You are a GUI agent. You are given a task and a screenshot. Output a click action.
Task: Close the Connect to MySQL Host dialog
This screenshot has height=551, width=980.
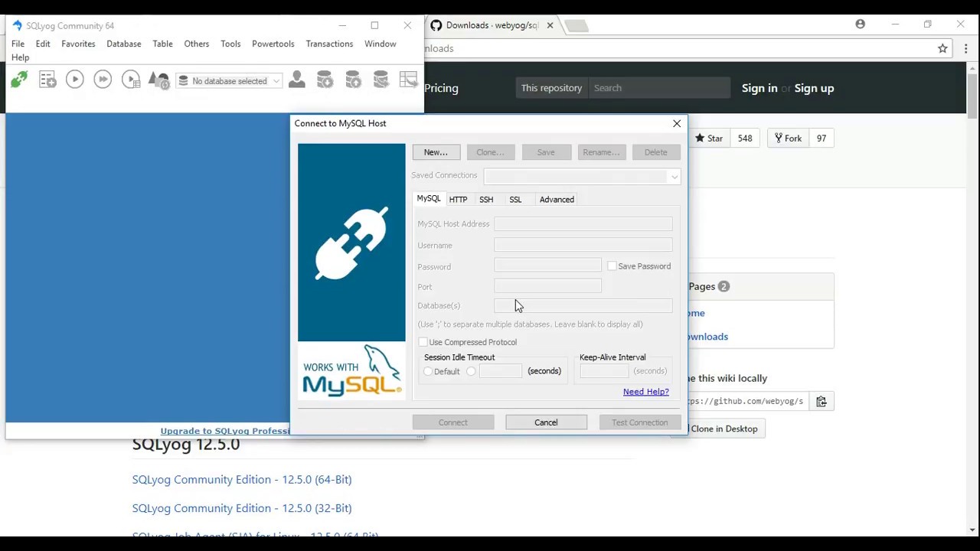tap(677, 123)
